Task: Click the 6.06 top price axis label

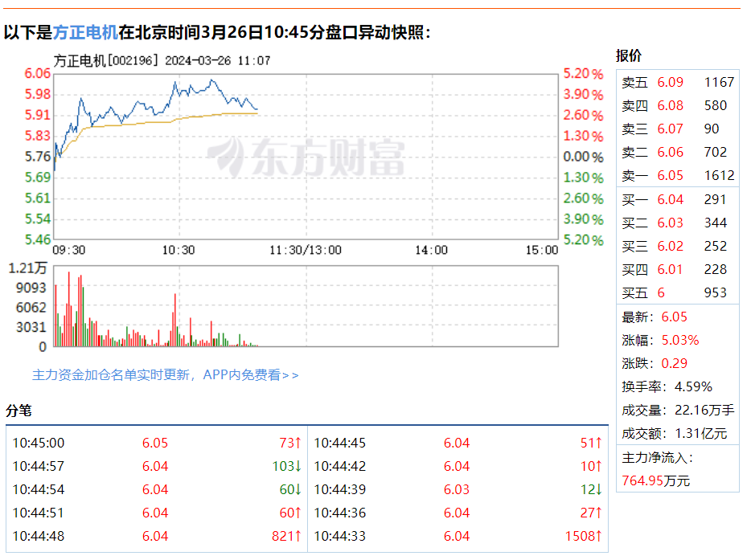Action: click(x=37, y=74)
